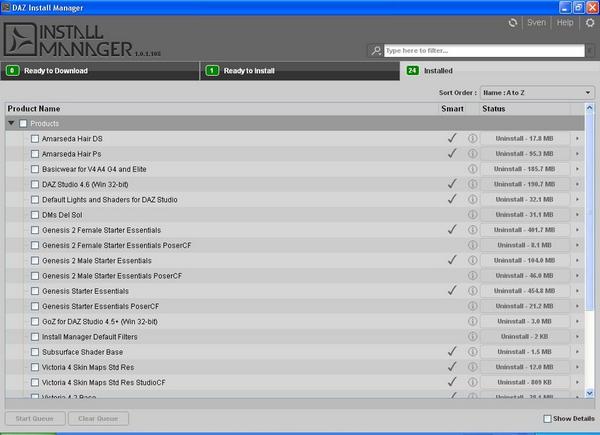Click the refresh/sync icon near Sven
This screenshot has height=435, width=600.
513,23
